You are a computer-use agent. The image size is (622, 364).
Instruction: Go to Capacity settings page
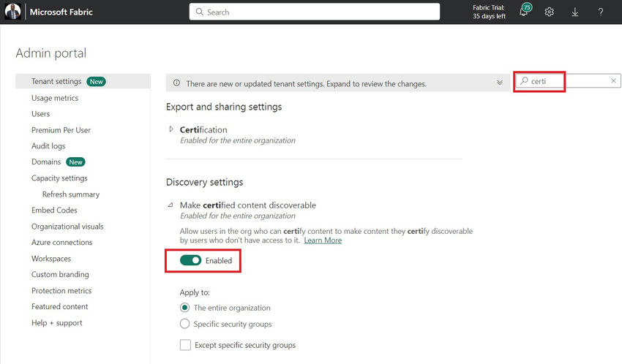pos(59,178)
